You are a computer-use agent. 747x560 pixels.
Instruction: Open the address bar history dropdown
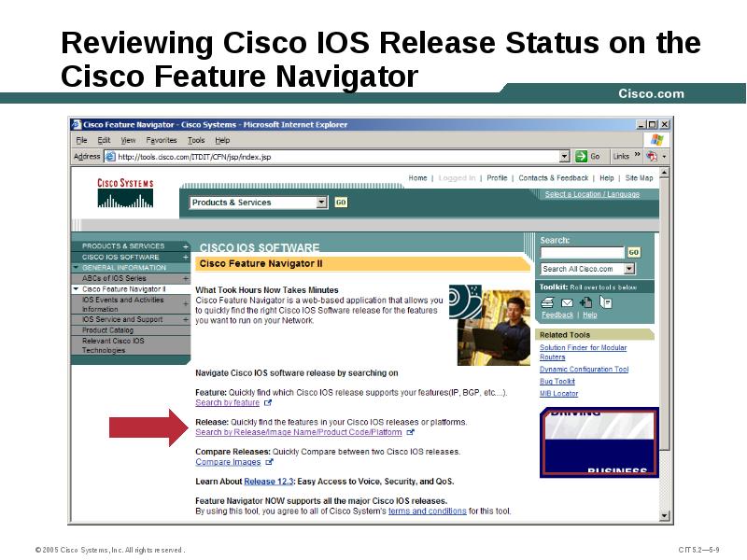tap(565, 156)
